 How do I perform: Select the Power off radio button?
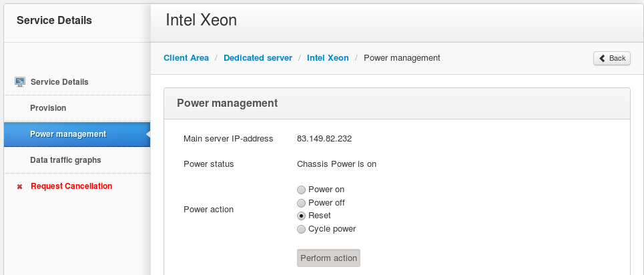pos(302,203)
